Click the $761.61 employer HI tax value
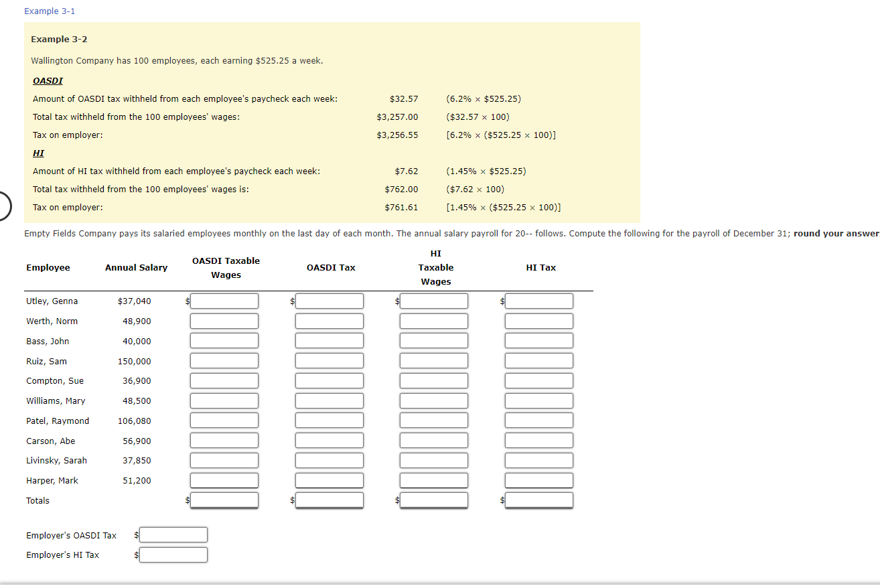 point(401,208)
